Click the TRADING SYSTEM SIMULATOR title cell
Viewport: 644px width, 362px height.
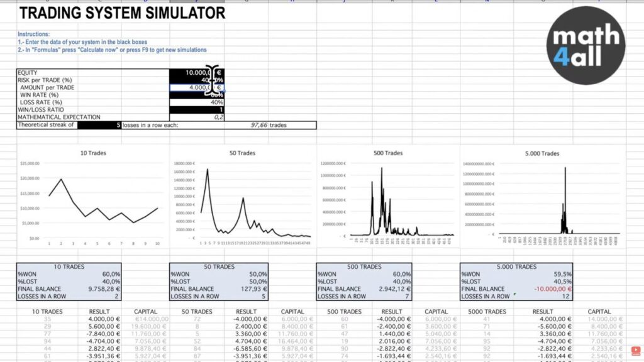121,13
